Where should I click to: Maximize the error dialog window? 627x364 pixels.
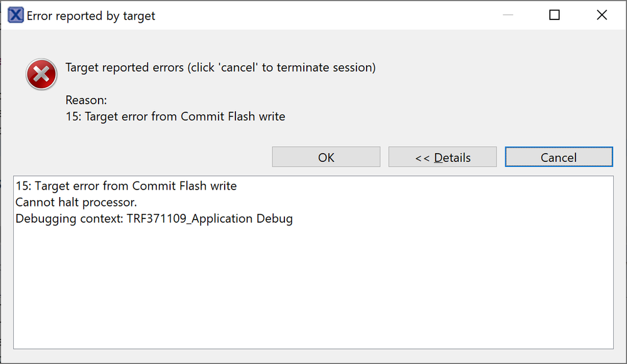tap(554, 16)
